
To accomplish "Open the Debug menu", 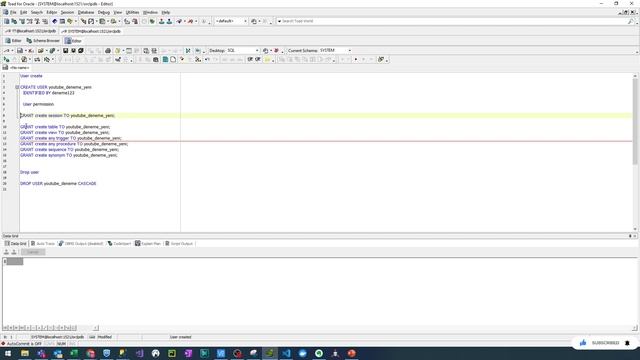I will tap(104, 13).
